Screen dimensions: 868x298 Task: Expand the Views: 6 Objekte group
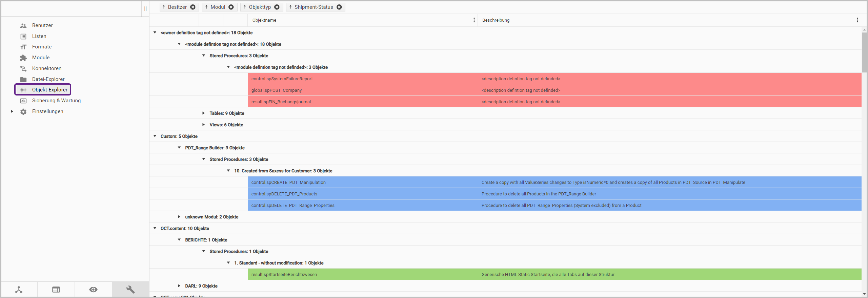click(x=203, y=125)
